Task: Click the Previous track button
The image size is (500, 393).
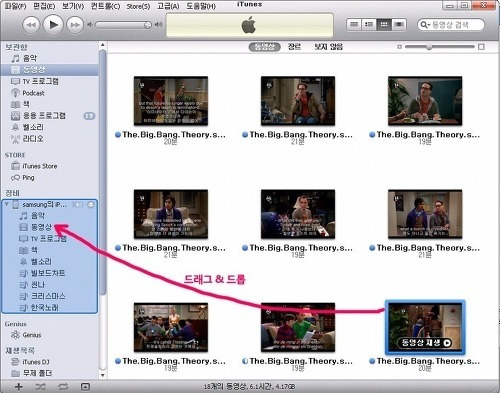Action: point(31,25)
